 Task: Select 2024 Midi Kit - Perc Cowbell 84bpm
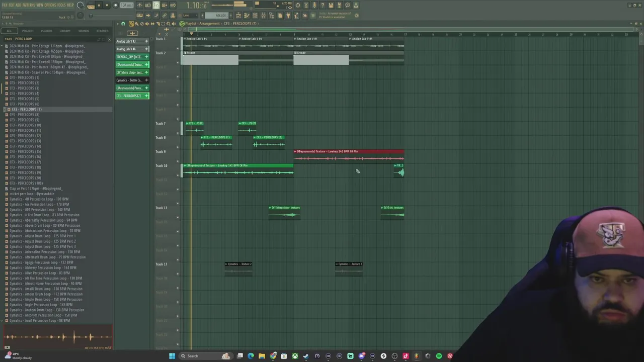pyautogui.click(x=47, y=56)
